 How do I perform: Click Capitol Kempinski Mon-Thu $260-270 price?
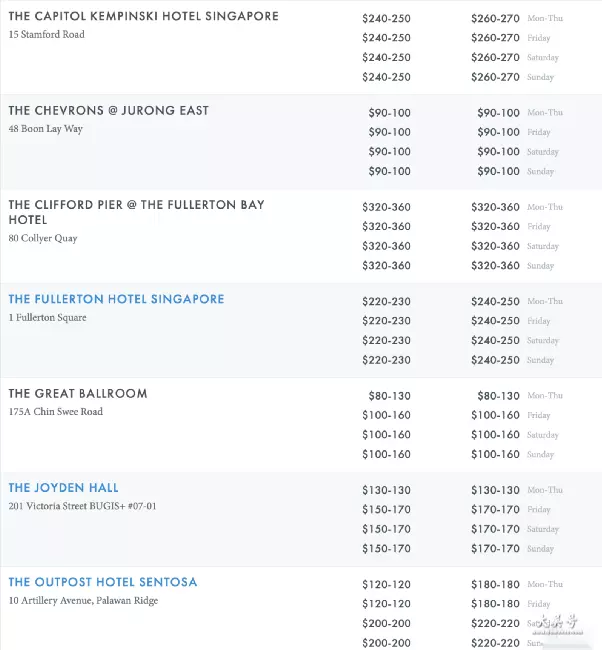click(495, 19)
